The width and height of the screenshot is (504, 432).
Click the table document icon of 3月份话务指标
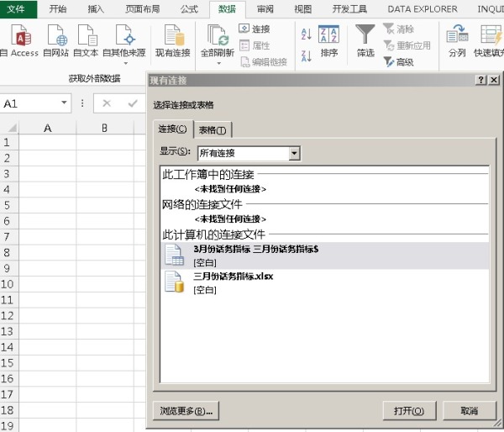(x=174, y=255)
